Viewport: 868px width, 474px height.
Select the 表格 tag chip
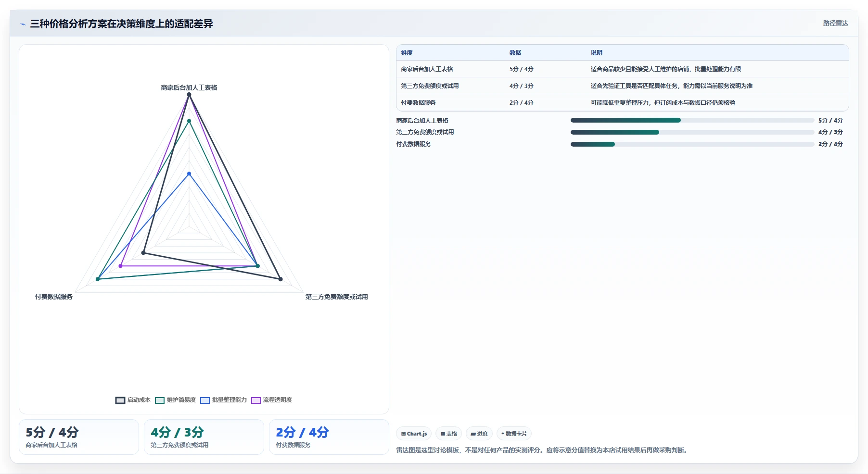(448, 434)
